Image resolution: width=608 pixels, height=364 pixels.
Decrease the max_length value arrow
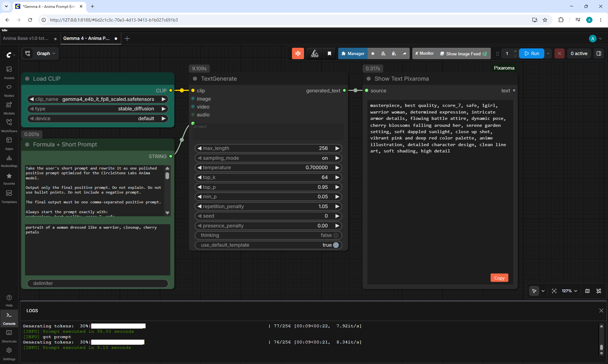tap(199, 148)
